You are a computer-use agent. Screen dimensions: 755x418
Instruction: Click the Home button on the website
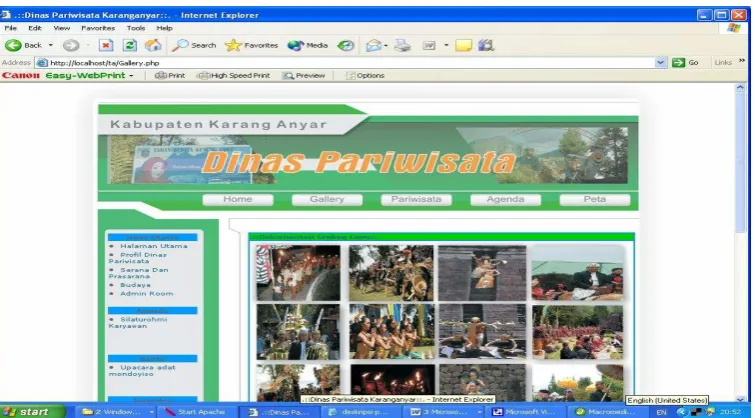(238, 199)
